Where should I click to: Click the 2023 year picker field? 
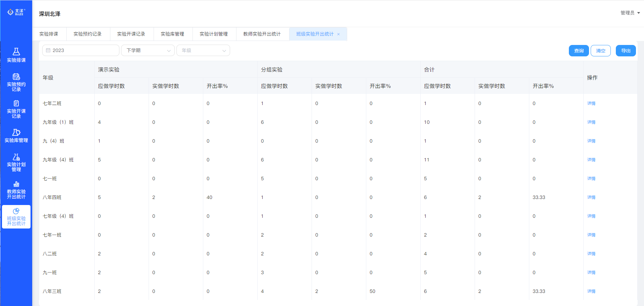coord(81,50)
